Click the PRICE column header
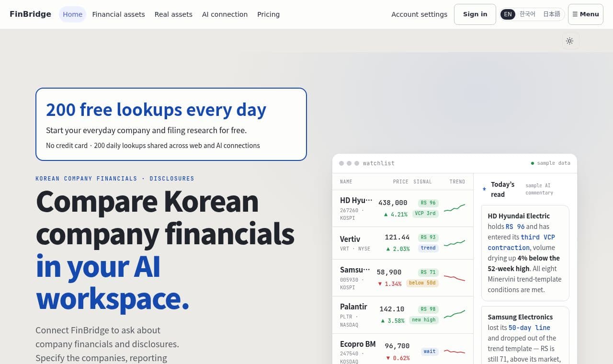 [x=401, y=182]
